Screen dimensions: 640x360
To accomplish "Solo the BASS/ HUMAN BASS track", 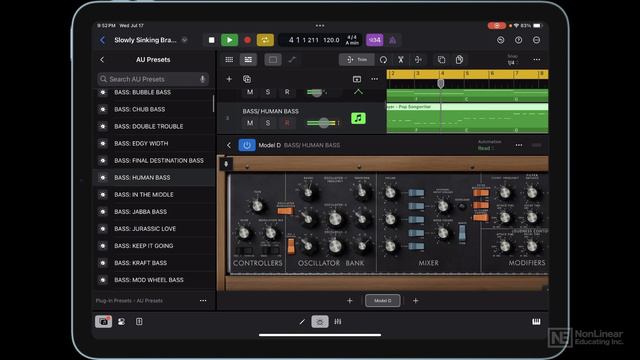I will point(268,123).
